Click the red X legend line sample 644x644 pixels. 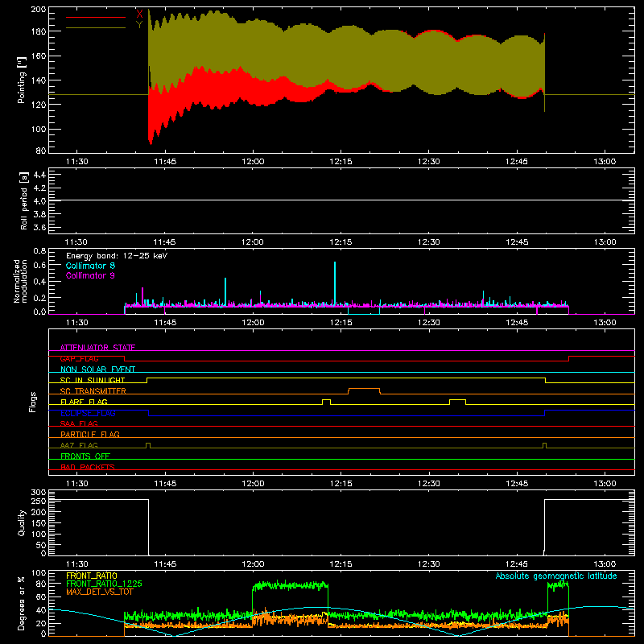(x=96, y=17)
